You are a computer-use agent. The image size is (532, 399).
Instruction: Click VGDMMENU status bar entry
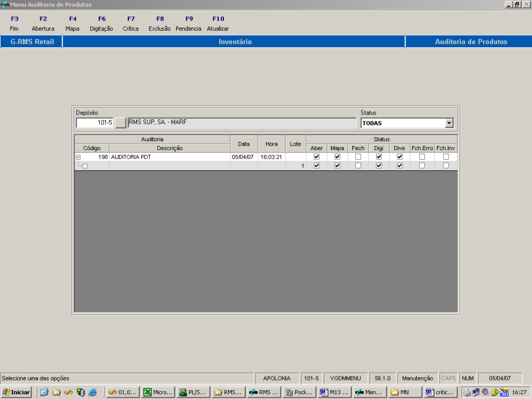pyautogui.click(x=345, y=378)
